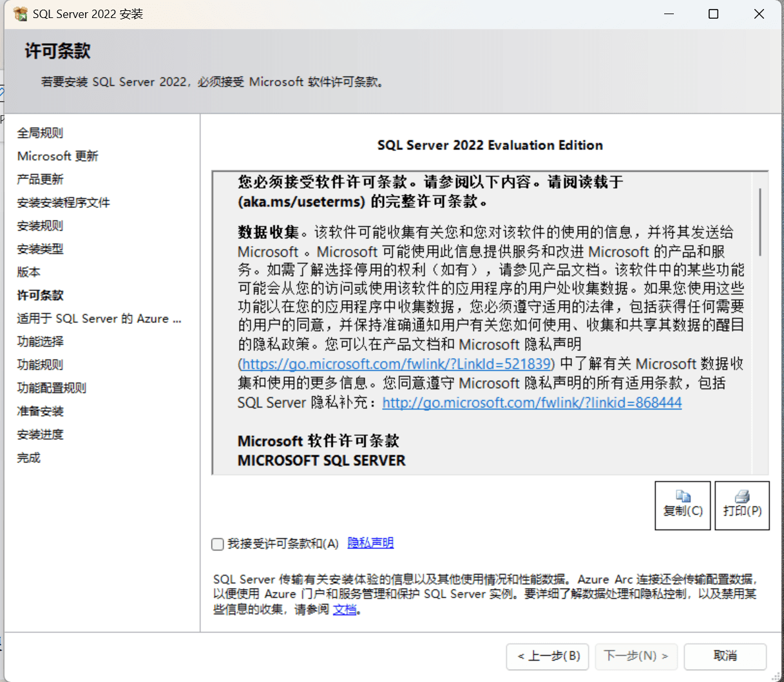Click the 数据收集 bold heading text
This screenshot has width=784, height=682.
pos(269,232)
